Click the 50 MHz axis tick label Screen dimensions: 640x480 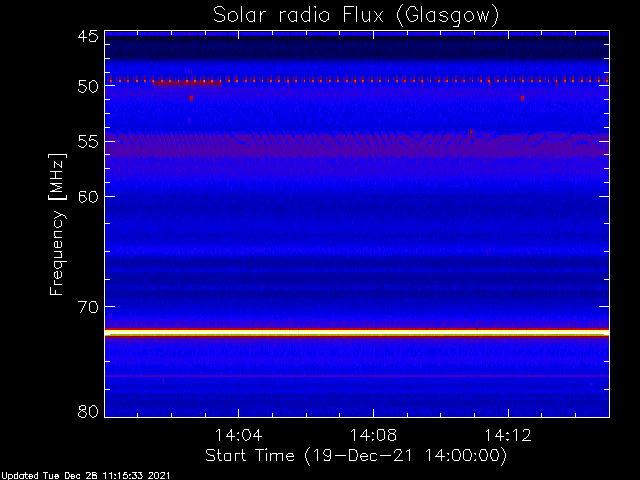88,86
